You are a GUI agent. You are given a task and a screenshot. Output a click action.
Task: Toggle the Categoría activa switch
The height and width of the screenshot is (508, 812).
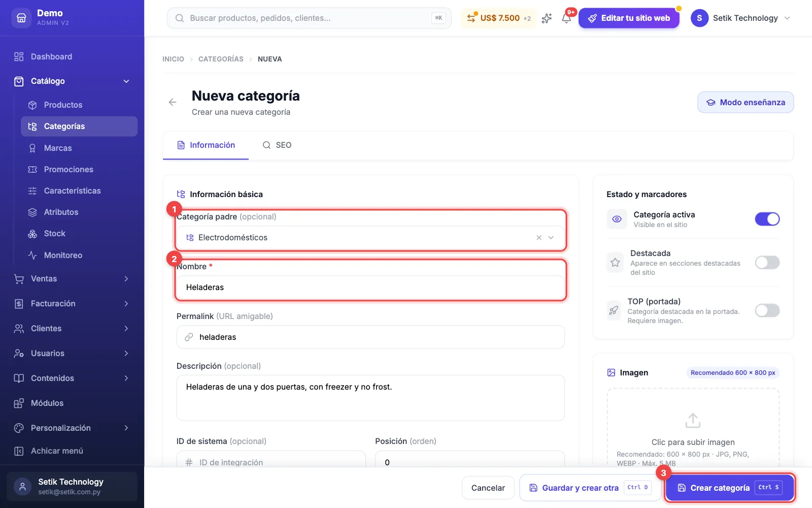click(x=767, y=219)
